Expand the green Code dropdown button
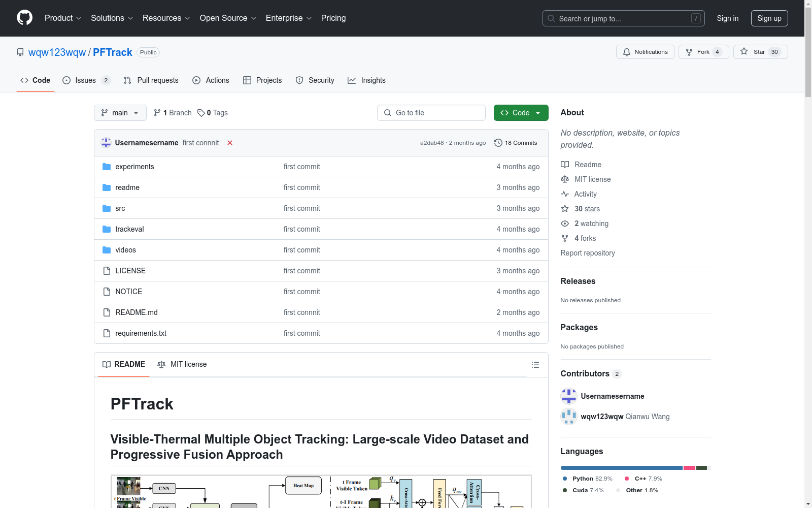Screen dimensions: 812x508 click(x=521, y=113)
